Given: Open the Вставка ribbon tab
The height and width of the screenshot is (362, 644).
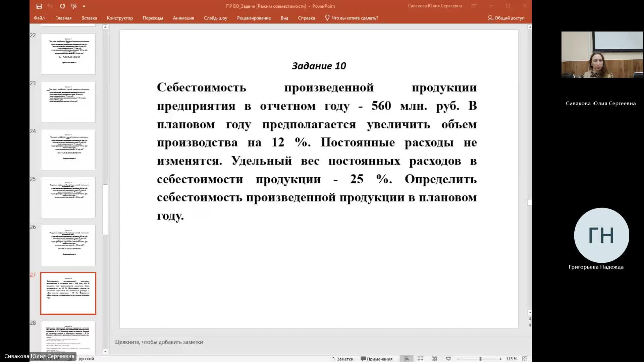Looking at the screenshot, I should [x=89, y=18].
